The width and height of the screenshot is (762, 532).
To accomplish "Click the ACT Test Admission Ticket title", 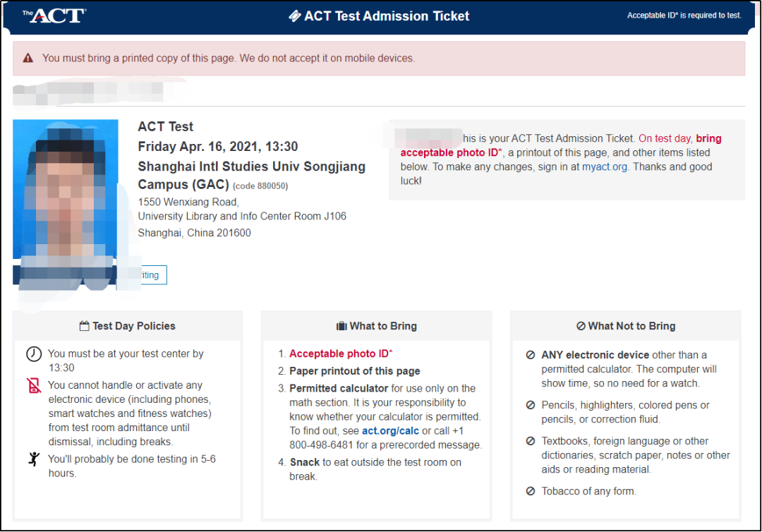I will coord(387,16).
